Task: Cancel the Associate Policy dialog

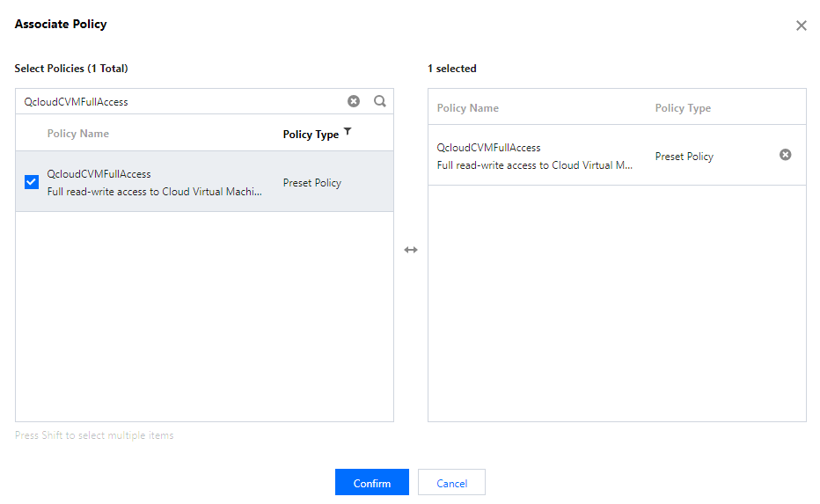Action: [452, 482]
